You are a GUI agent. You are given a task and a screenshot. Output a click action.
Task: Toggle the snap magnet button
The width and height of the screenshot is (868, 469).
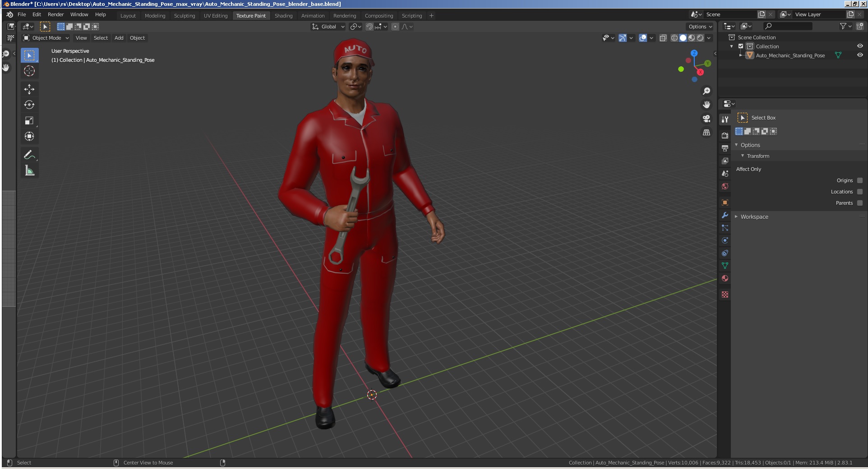tap(369, 27)
